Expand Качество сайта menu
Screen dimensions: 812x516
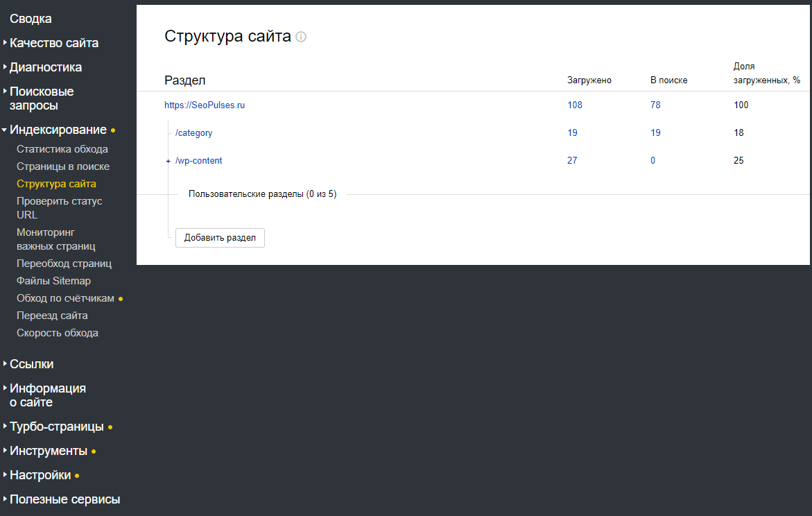(x=54, y=43)
